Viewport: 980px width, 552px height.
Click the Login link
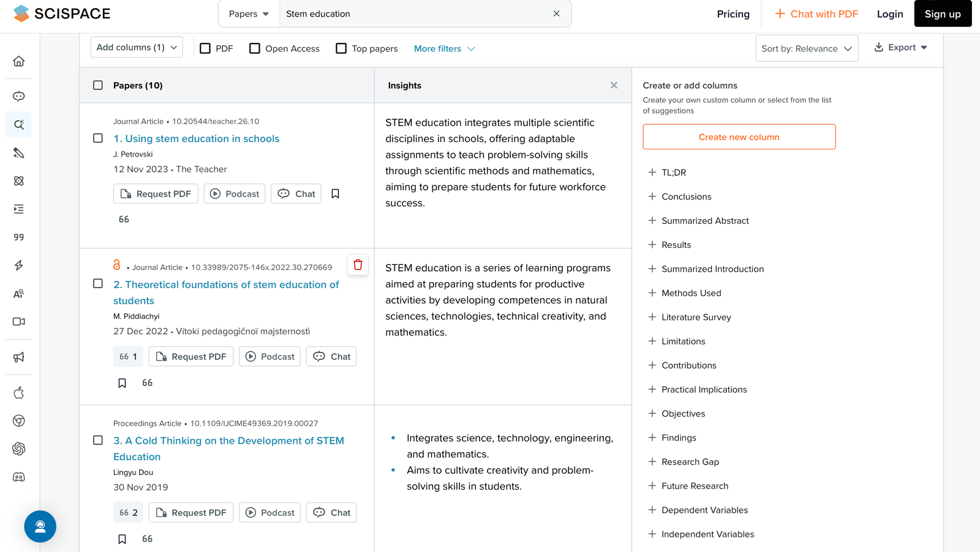pos(890,13)
